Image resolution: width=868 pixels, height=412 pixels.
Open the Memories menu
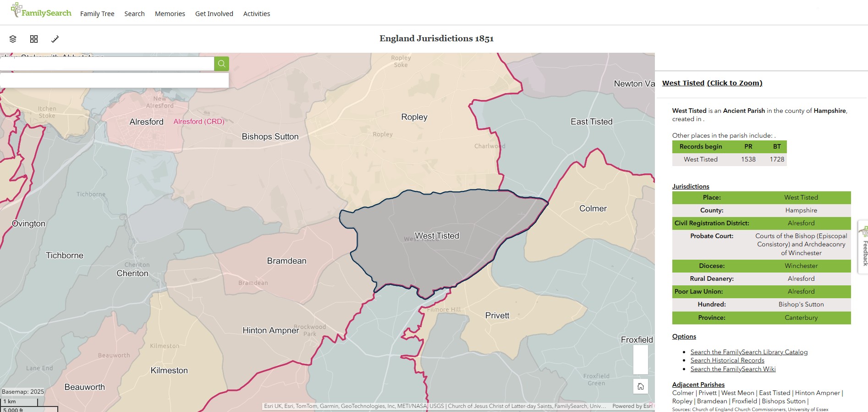[170, 14]
